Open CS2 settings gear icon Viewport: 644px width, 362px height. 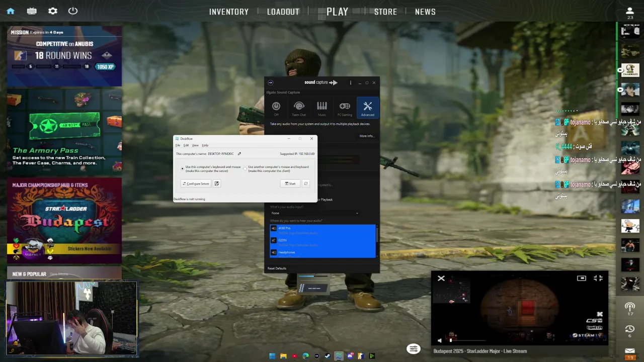click(52, 11)
